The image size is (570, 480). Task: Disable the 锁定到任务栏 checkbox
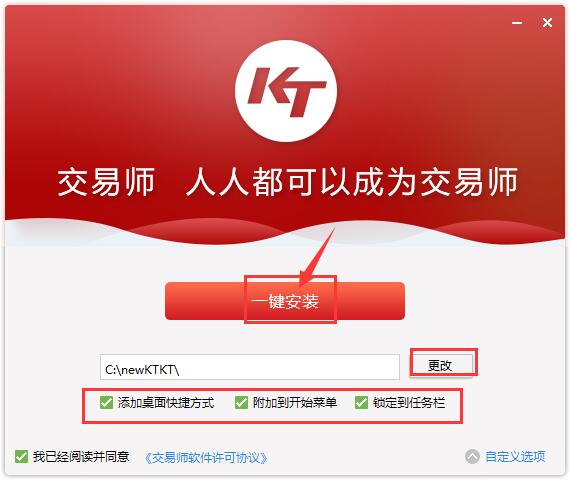pyautogui.click(x=361, y=403)
